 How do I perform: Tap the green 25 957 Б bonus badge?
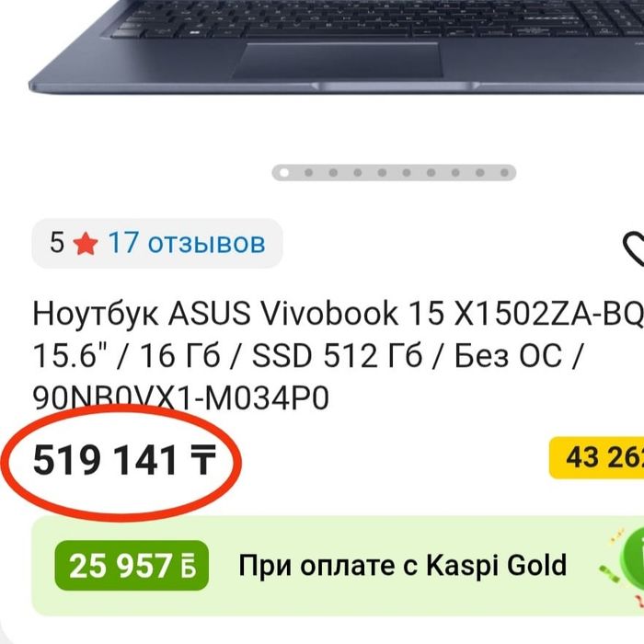[132, 566]
